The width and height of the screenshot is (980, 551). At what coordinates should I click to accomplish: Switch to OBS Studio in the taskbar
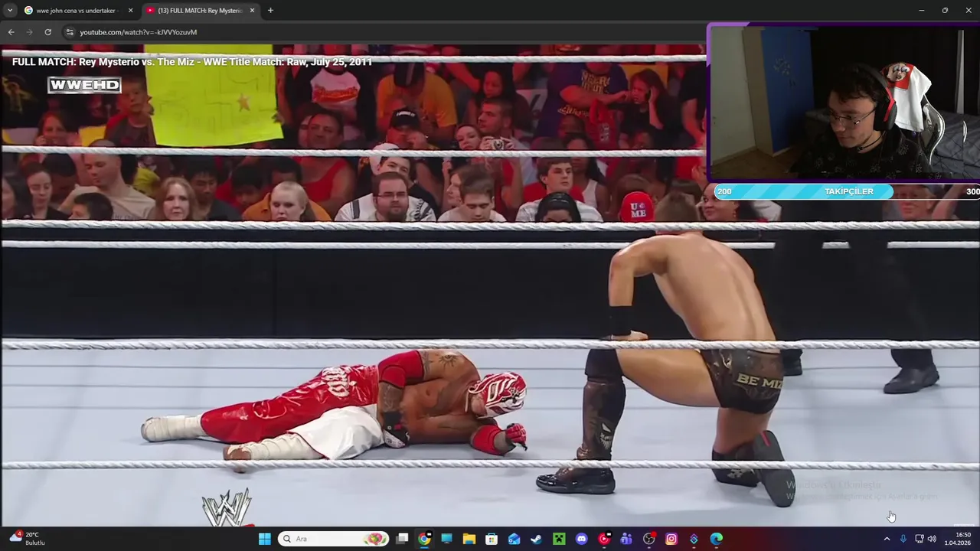[648, 539]
